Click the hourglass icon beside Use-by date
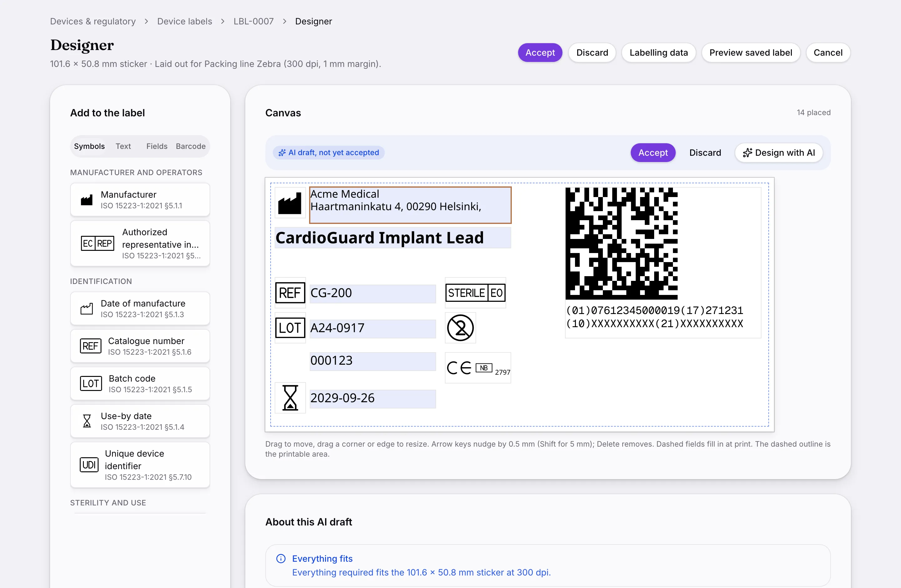 [87, 421]
